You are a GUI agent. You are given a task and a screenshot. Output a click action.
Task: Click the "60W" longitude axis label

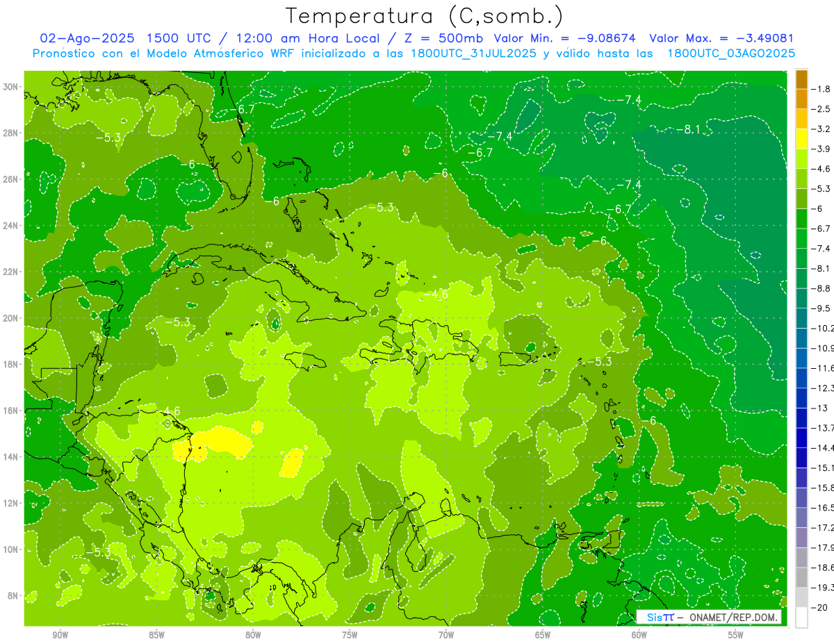(x=639, y=635)
